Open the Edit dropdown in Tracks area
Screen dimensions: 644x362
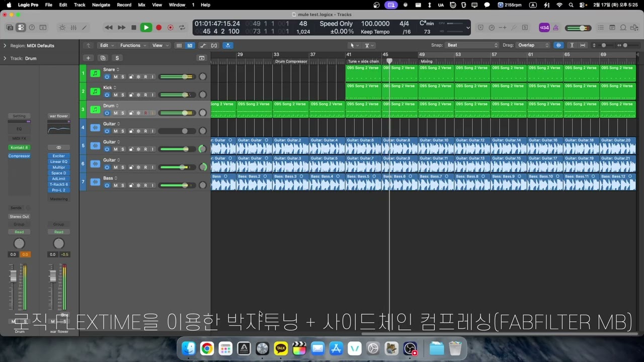[107, 45]
